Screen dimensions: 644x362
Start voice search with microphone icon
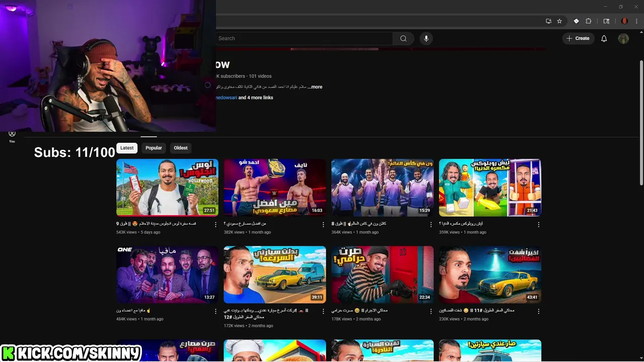(x=426, y=38)
